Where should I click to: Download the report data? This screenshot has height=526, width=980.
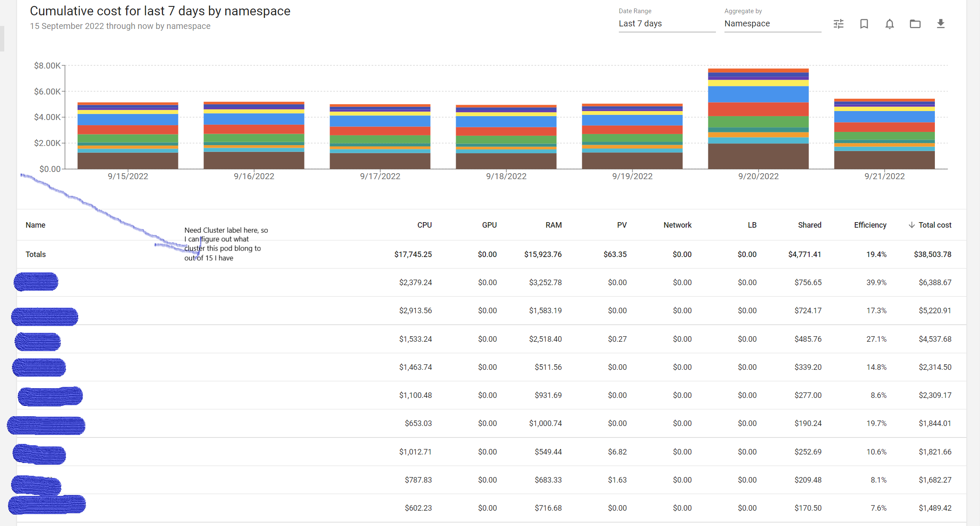click(x=941, y=24)
